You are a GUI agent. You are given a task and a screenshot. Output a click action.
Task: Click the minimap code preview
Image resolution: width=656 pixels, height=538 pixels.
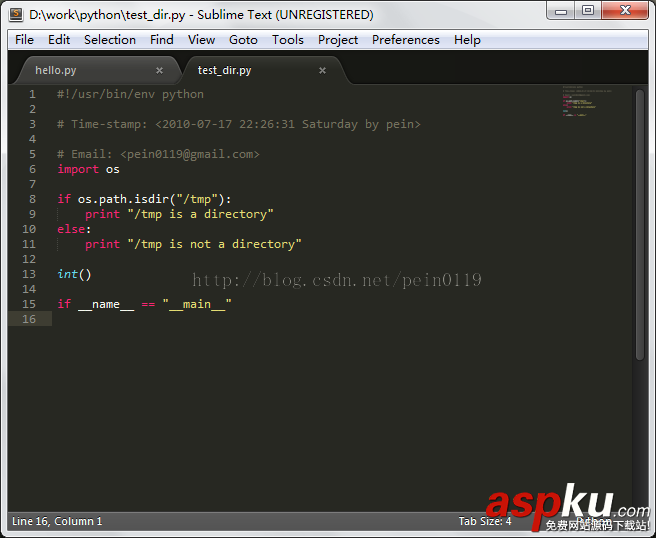(x=586, y=101)
